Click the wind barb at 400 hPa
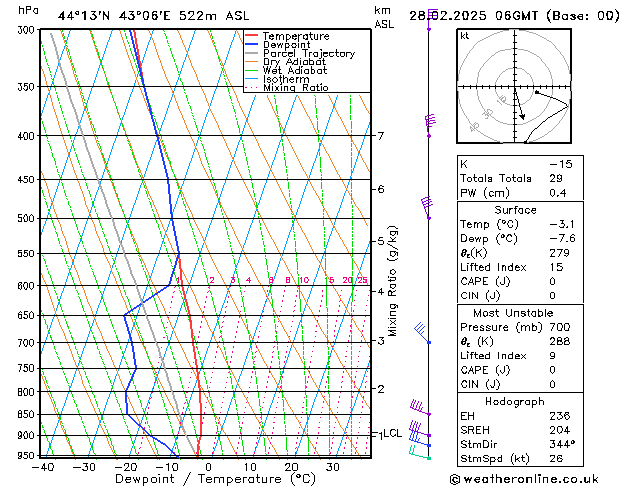 (430, 125)
